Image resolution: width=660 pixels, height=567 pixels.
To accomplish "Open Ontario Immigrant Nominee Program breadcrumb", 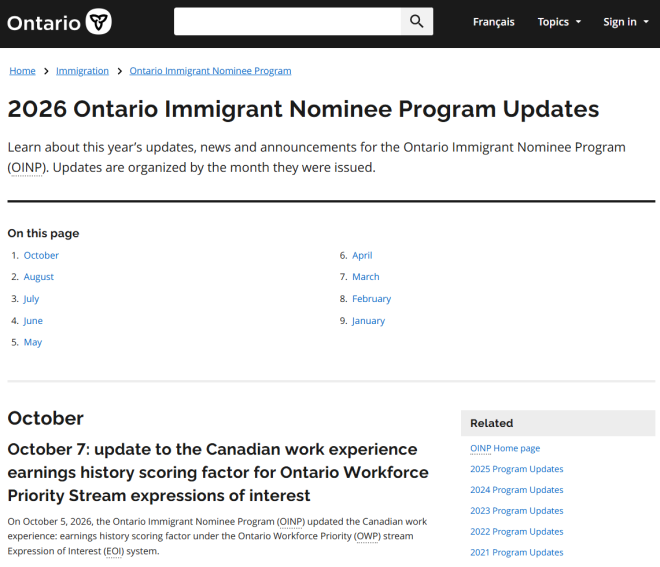I will [x=210, y=71].
